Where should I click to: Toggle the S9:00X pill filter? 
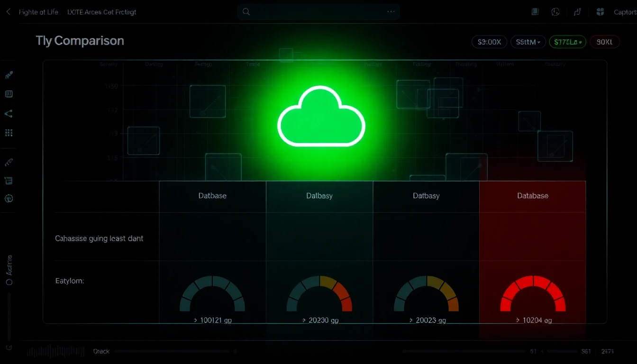pyautogui.click(x=489, y=42)
